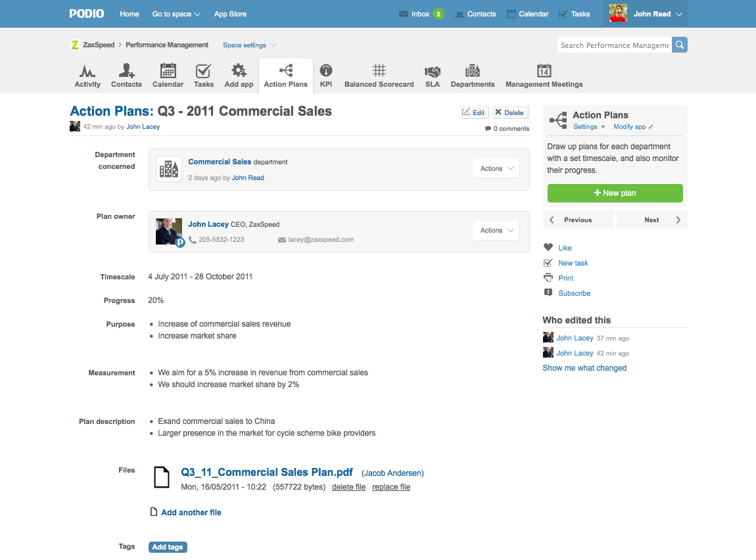Open the KPI app icon
This screenshot has height=560, width=756.
[x=325, y=71]
